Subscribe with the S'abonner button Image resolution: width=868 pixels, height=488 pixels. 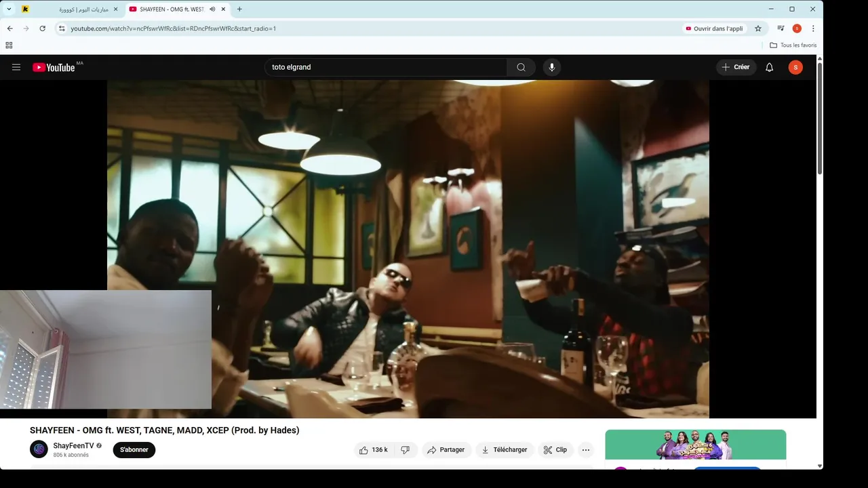(x=134, y=450)
